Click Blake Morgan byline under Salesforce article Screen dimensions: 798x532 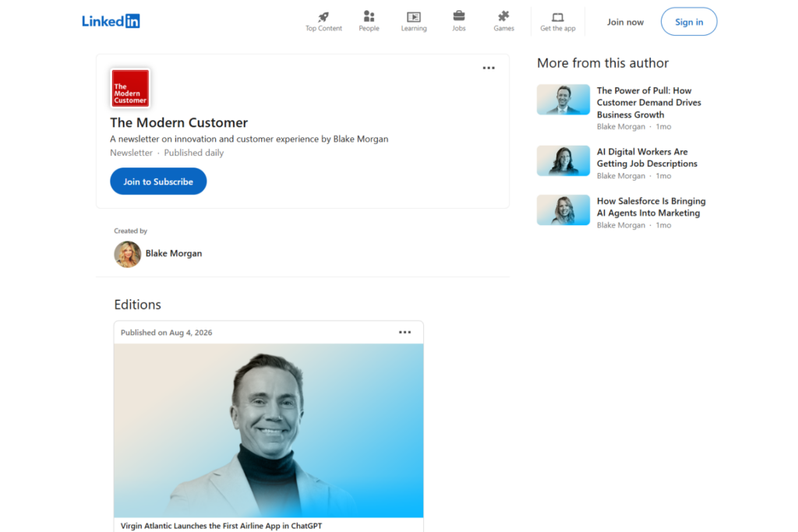(x=621, y=225)
